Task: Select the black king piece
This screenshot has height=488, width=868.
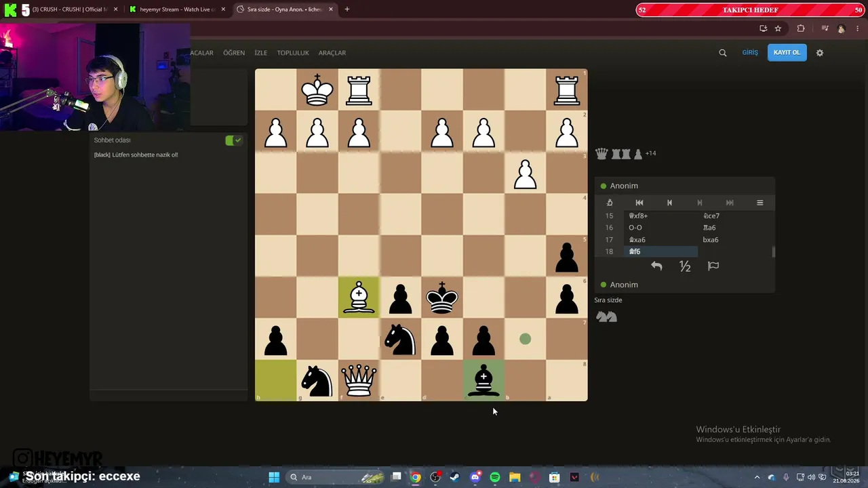Action: point(442,298)
